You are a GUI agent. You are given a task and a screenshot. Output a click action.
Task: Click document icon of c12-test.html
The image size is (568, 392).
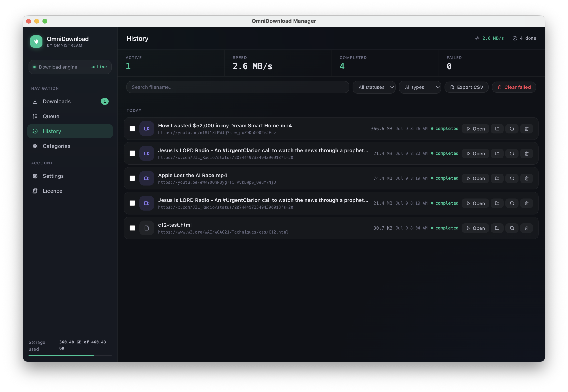point(147,228)
